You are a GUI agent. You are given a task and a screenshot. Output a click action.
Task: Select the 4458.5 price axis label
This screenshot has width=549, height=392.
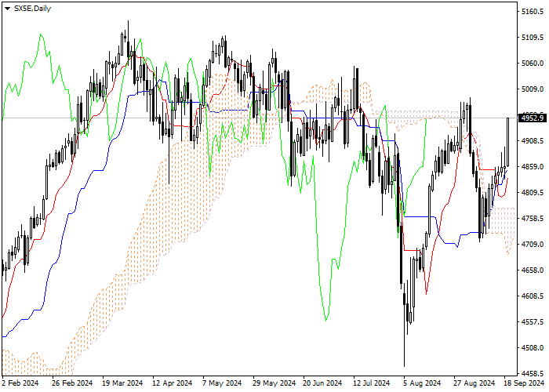pos(533,373)
